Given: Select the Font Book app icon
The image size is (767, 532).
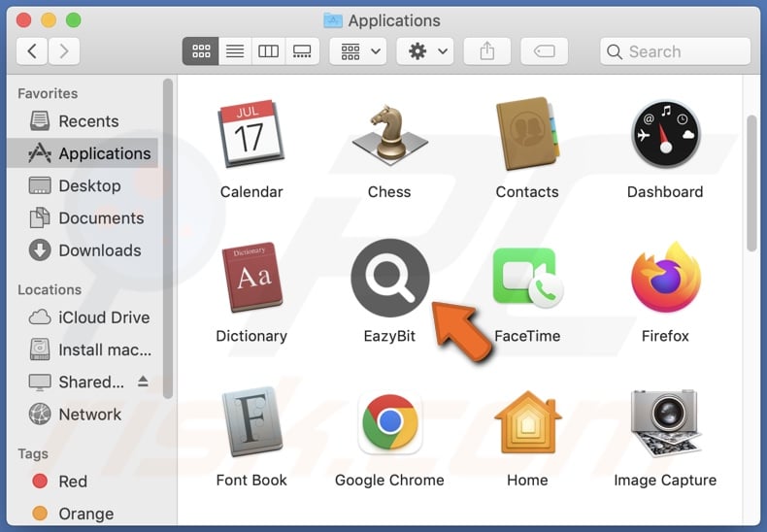Looking at the screenshot, I should [x=251, y=421].
